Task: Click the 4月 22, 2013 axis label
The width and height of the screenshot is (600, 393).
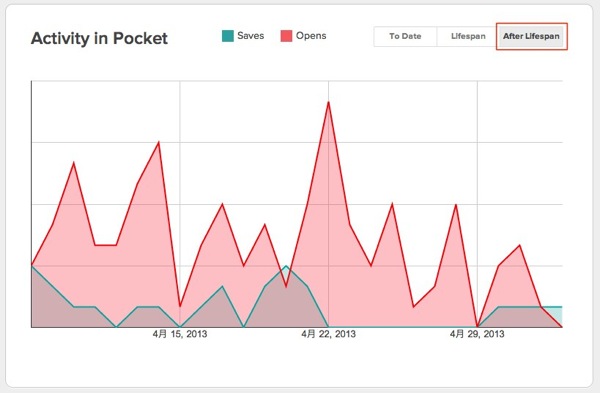Action: (x=328, y=334)
